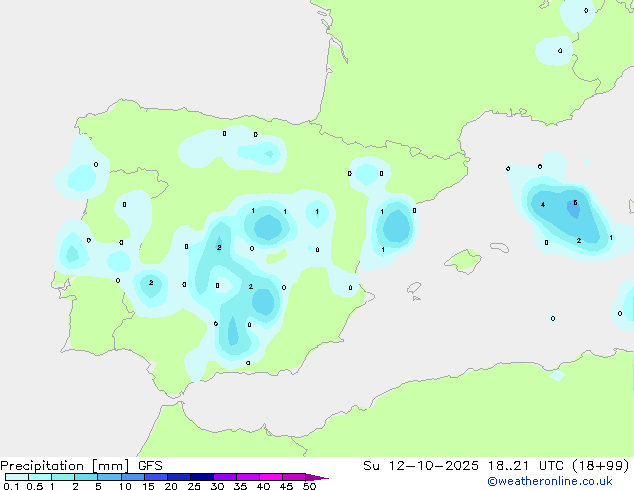Click the legend swatch for 0.5–1 mm
This screenshot has height=490, width=634.
(x=40, y=477)
